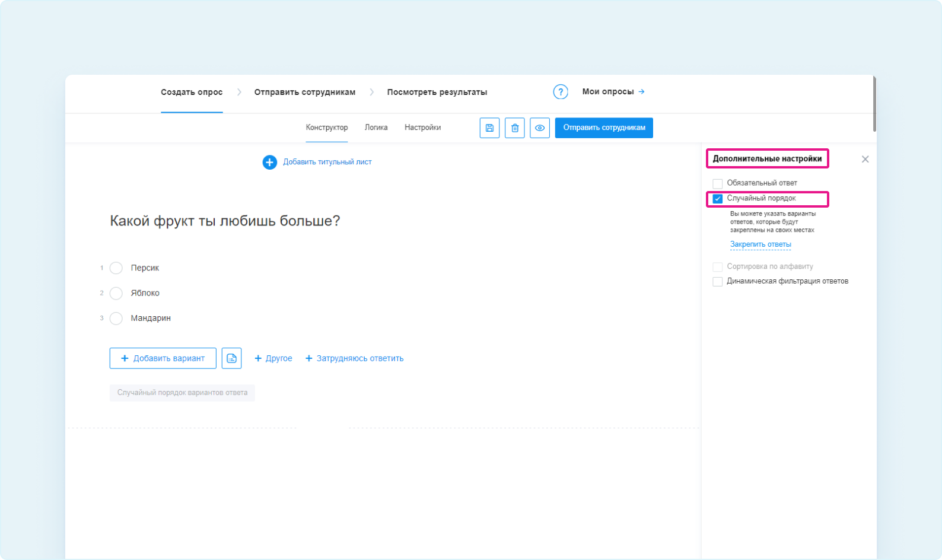Uncheck the Случайный порядок checkbox
Viewport: 942px width, 560px height.
tap(718, 199)
